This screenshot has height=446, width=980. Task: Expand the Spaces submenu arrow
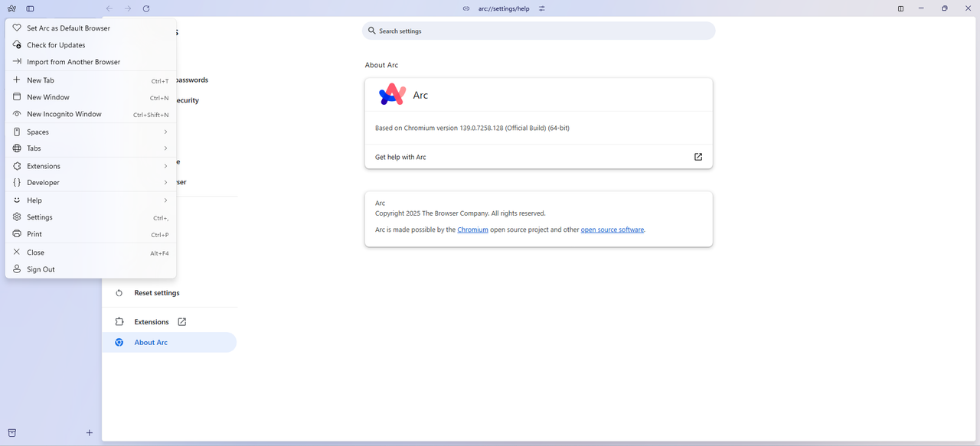click(165, 132)
